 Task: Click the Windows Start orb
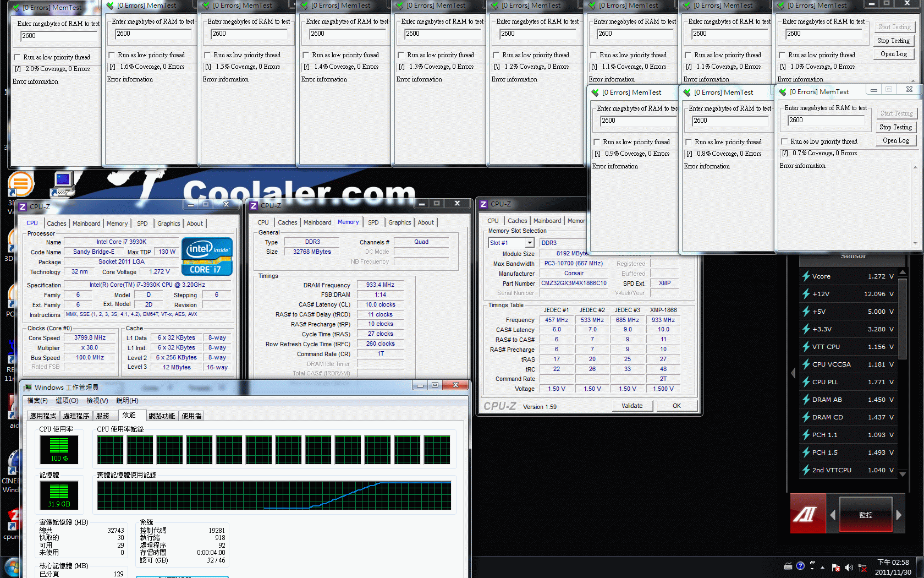pos(12,568)
